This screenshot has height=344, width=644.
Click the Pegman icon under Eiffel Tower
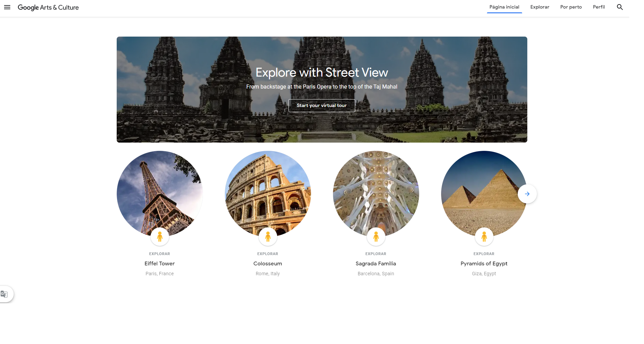pyautogui.click(x=160, y=237)
